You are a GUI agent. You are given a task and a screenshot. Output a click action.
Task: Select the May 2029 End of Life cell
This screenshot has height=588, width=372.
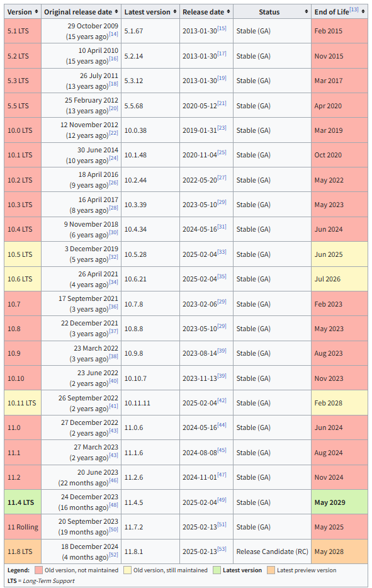click(x=339, y=502)
